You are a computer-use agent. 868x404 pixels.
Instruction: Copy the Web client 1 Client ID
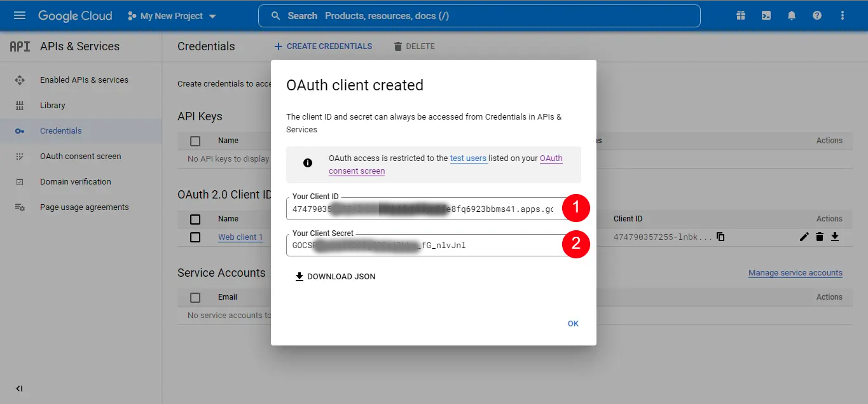(x=719, y=236)
